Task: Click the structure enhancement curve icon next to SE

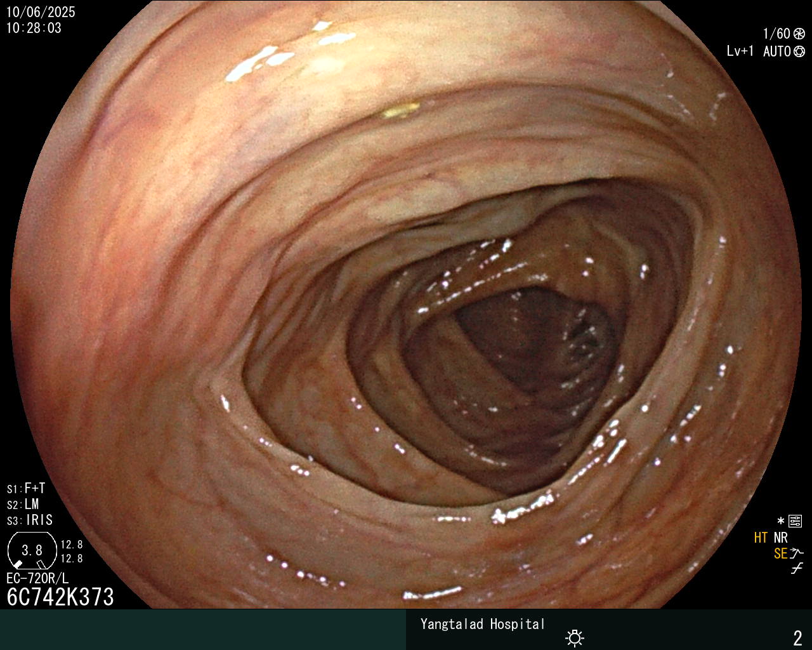Action: tap(797, 553)
